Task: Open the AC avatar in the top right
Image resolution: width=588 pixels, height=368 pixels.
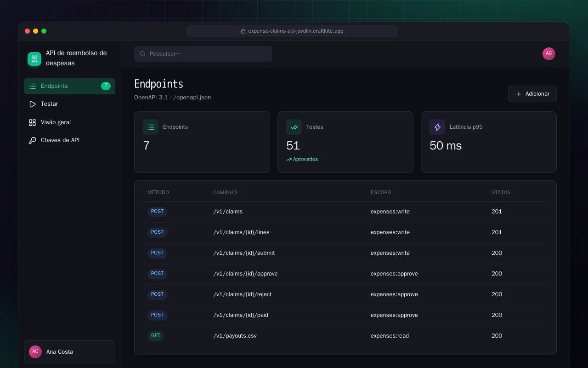Action: click(x=549, y=54)
